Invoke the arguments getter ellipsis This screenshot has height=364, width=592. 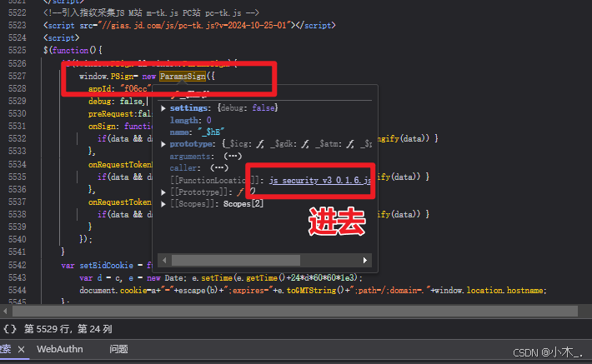(x=233, y=156)
